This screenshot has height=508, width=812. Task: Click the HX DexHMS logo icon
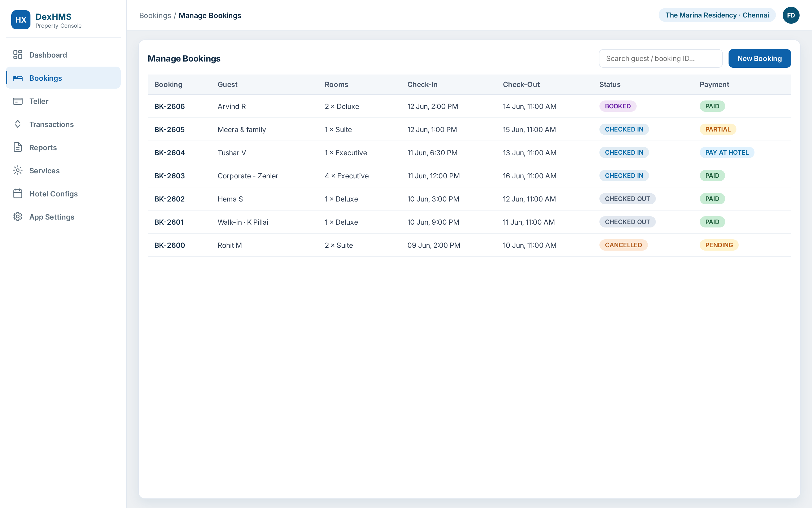21,20
